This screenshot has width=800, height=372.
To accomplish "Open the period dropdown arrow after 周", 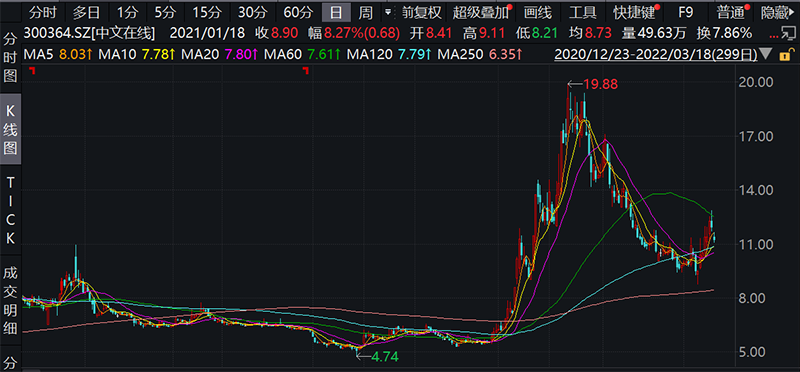I will 388,12.
